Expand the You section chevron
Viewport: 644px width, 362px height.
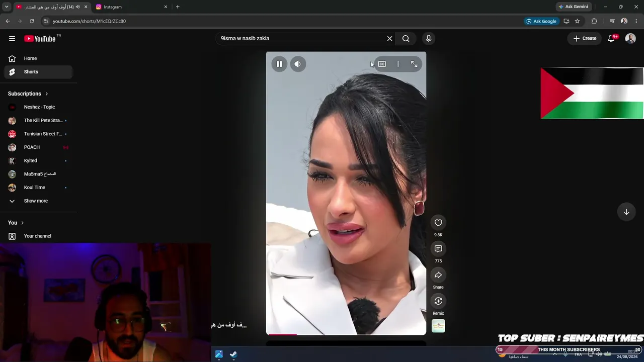point(22,223)
